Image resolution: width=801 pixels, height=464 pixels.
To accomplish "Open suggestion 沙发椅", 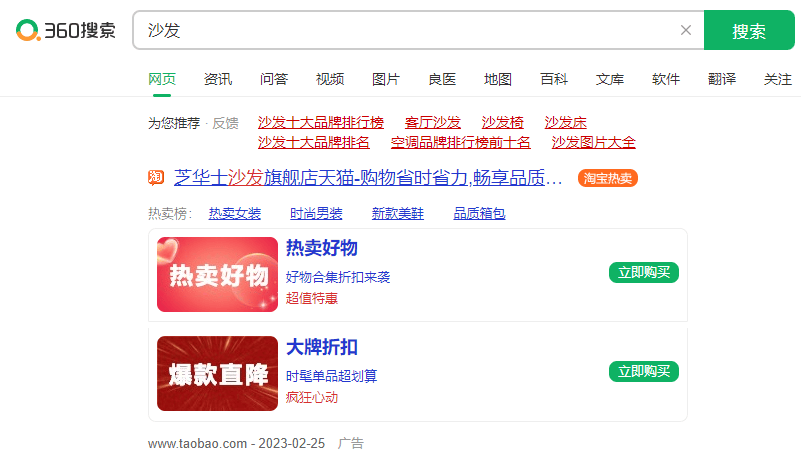I will [x=503, y=123].
